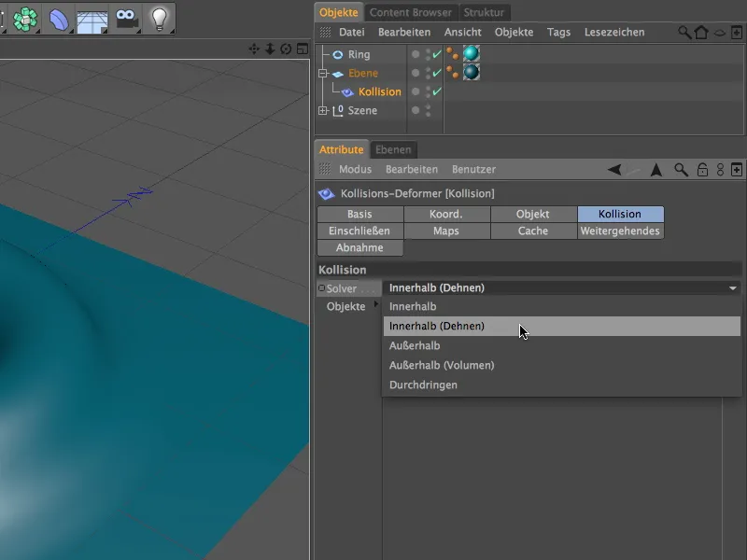This screenshot has width=747, height=560.
Task: Toggle the green checkmark next to Ring
Action: (x=435, y=54)
